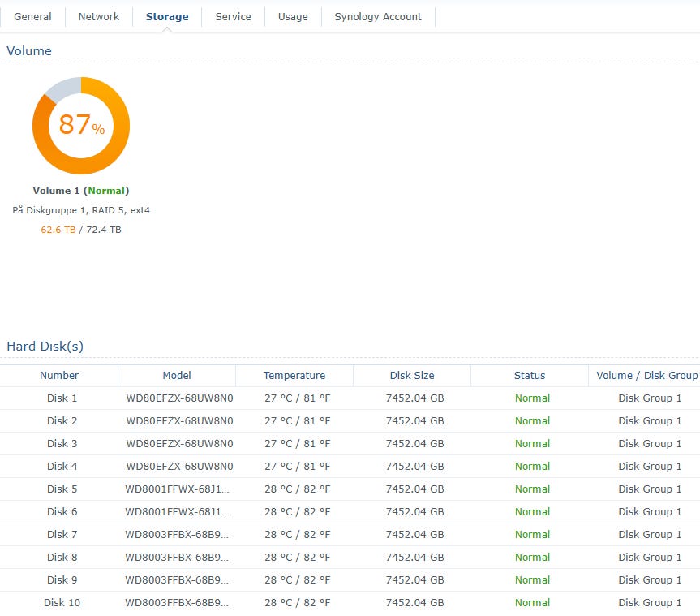Open the General tab

[32, 17]
